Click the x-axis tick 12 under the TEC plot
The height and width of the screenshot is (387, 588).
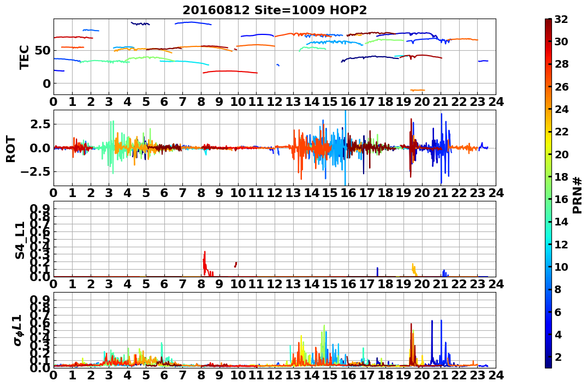click(x=275, y=102)
